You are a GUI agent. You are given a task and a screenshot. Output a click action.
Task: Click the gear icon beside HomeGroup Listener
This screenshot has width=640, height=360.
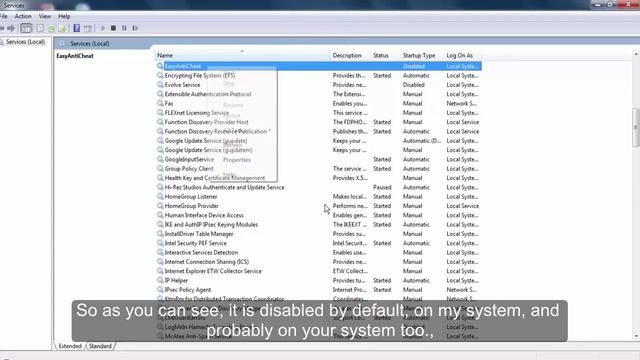[x=160, y=196]
